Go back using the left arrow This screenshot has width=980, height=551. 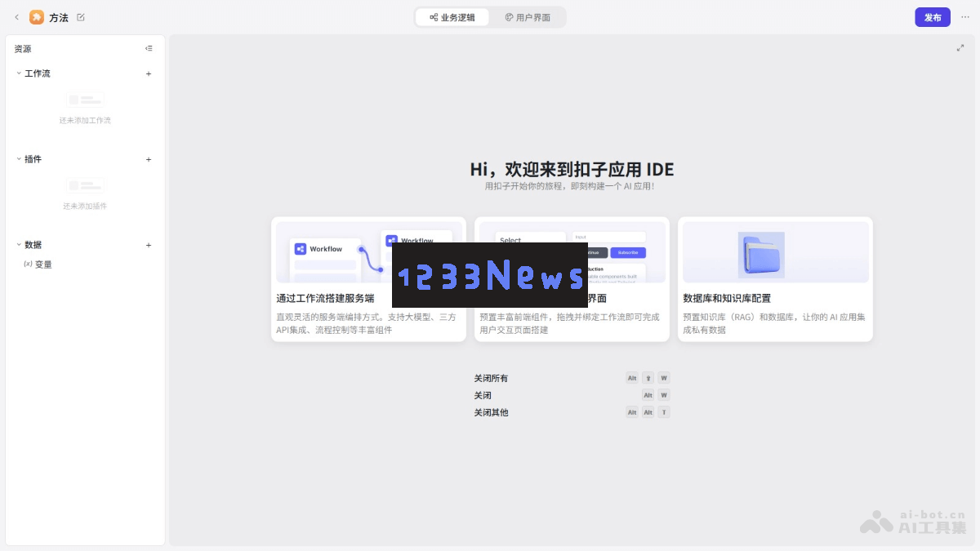click(16, 17)
